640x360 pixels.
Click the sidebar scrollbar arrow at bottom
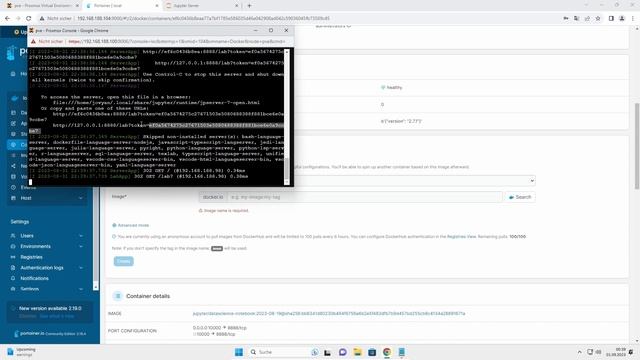pyautogui.click(x=96, y=288)
